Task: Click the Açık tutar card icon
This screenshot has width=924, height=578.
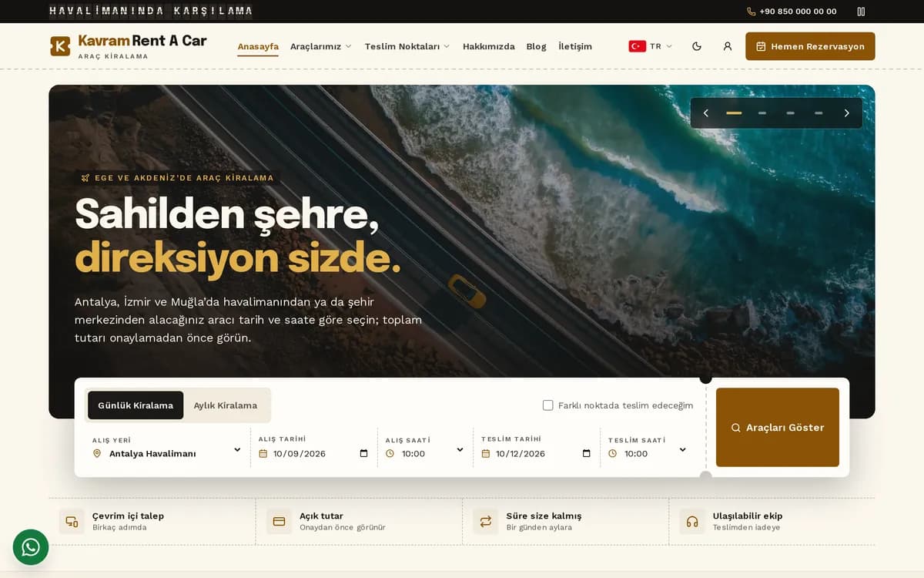Action: click(x=279, y=522)
